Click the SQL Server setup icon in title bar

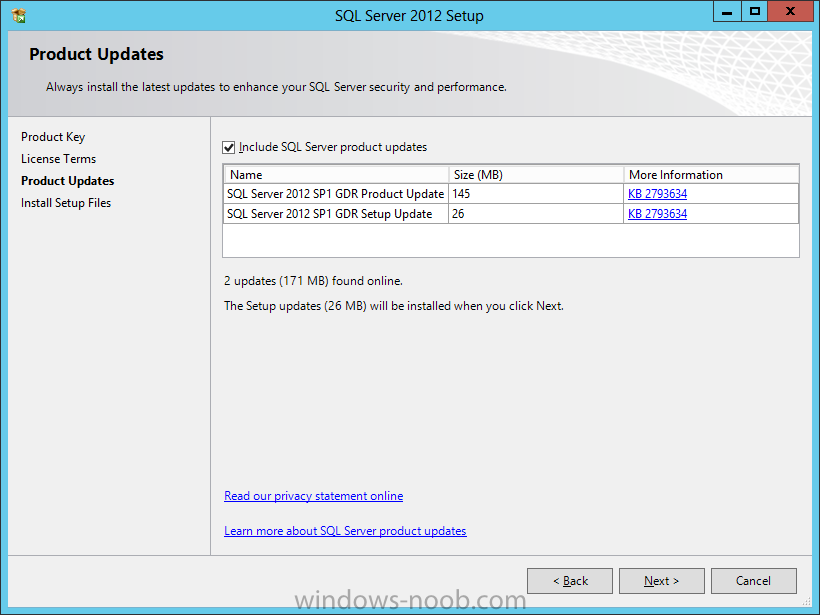(x=19, y=16)
